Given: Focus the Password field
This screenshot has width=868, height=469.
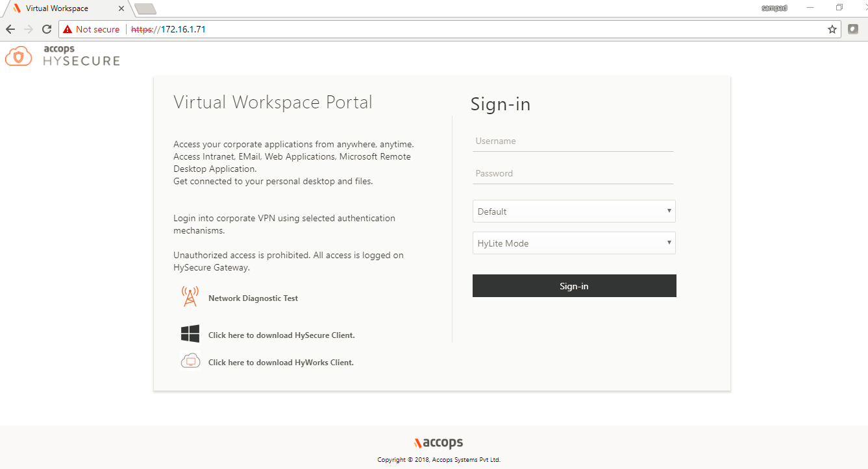Looking at the screenshot, I should point(573,174).
